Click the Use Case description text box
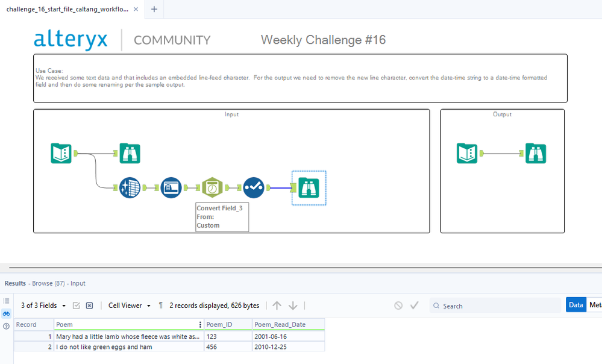 click(300, 78)
